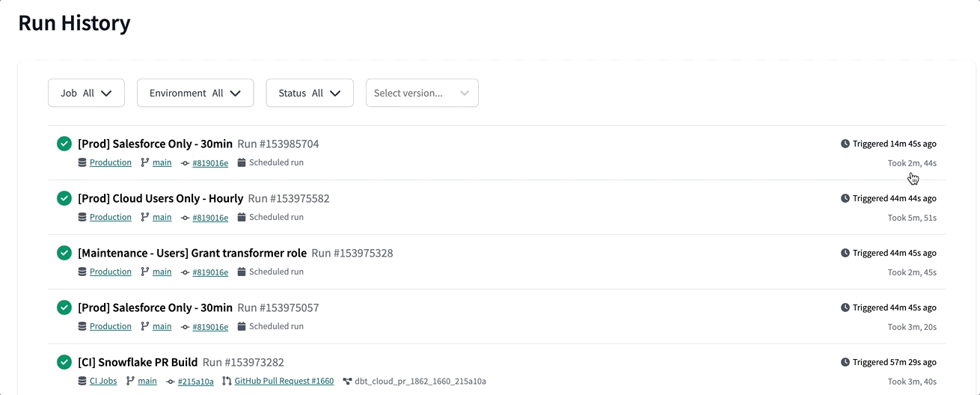Click success status icon for Grant transformer role
The height and width of the screenshot is (395, 980).
tap(64, 253)
